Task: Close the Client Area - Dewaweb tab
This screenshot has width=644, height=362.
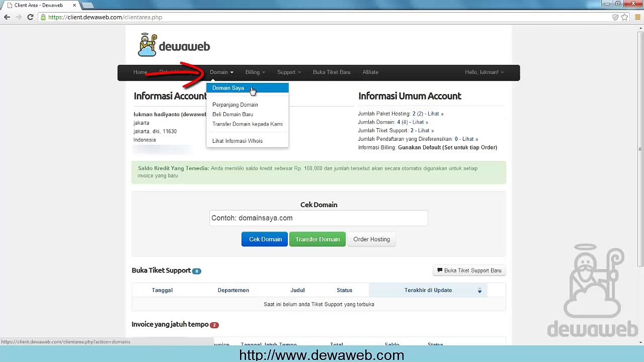Action: 74,5
